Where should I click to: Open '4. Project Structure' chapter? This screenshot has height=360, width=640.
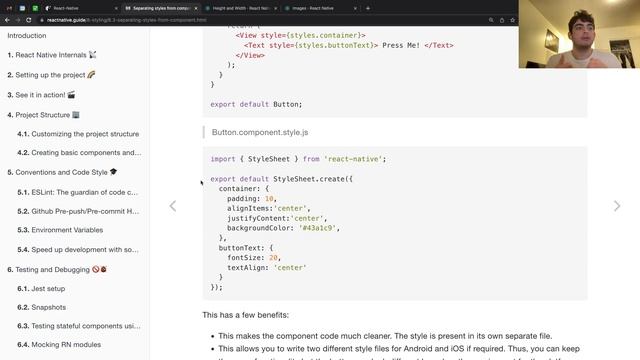tap(43, 115)
